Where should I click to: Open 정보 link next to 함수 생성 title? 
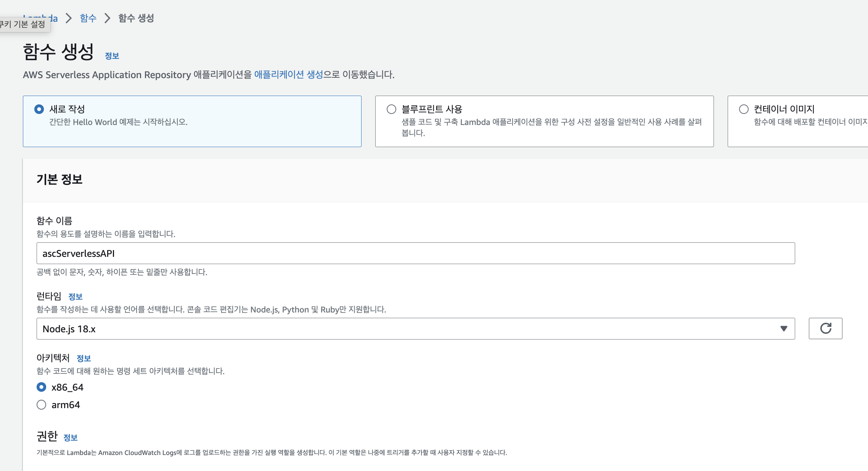[112, 56]
